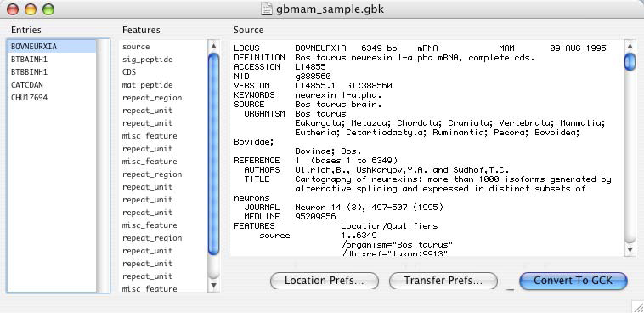Click the LOCUS line in Source text
The image size is (644, 313).
420,48
